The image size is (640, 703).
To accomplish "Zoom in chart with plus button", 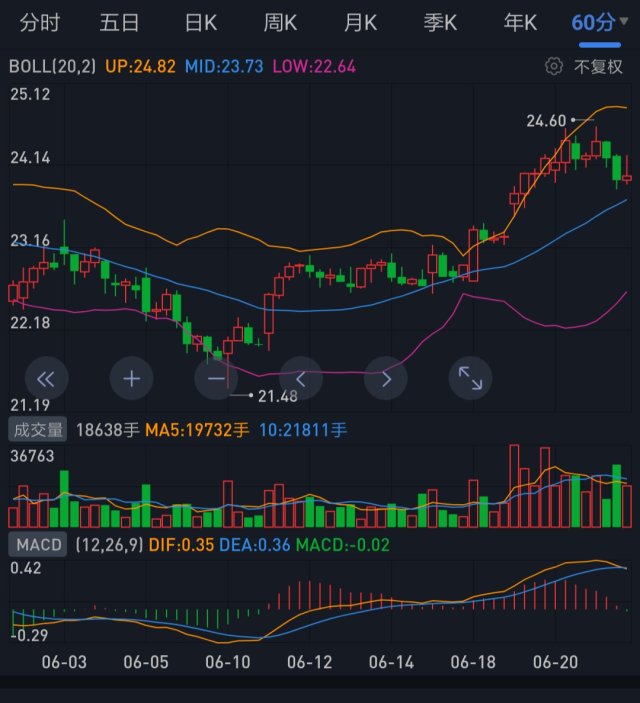I will (x=131, y=379).
